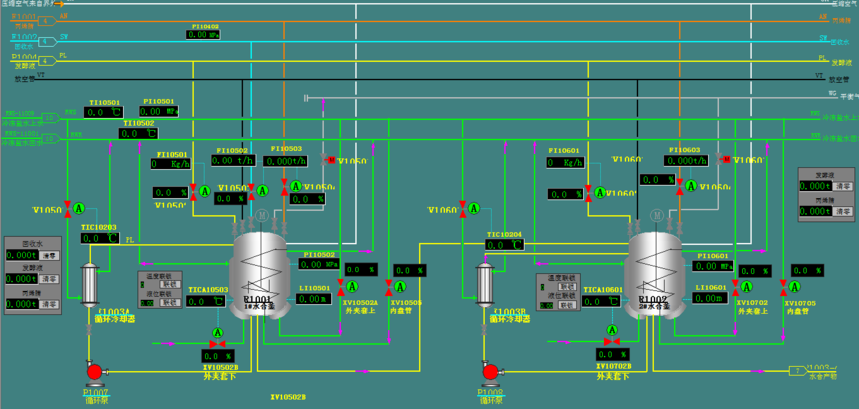Click brine valve feeding cooler E1003A
Screen dimensions: 859x409
(67, 209)
